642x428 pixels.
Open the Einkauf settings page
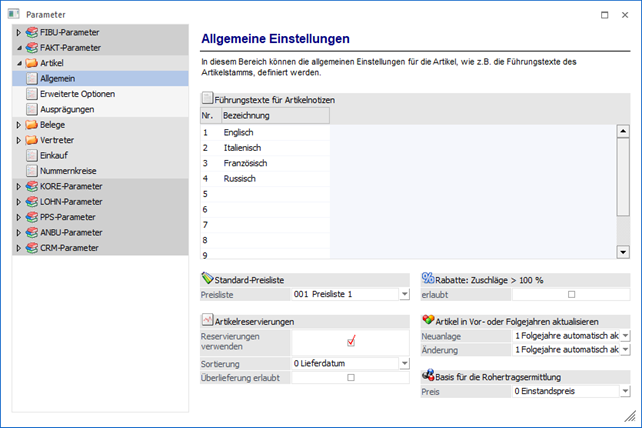[57, 155]
